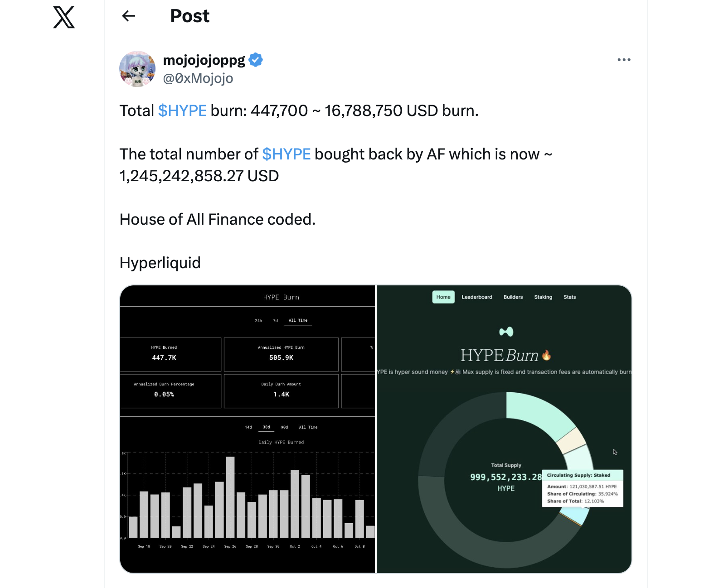Screen dimensions: 709x588
Task: Click the X logo icon
Action: point(64,18)
